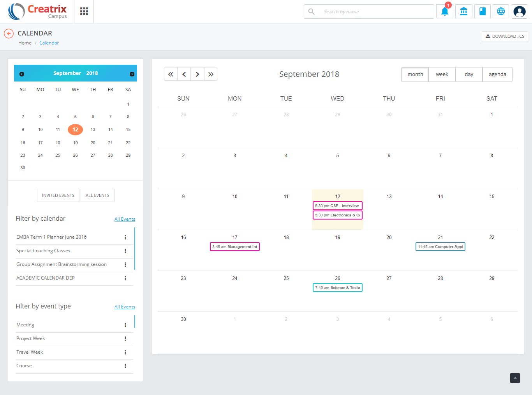532x395 pixels.
Task: Click the search magnifier icon
Action: [x=312, y=11]
